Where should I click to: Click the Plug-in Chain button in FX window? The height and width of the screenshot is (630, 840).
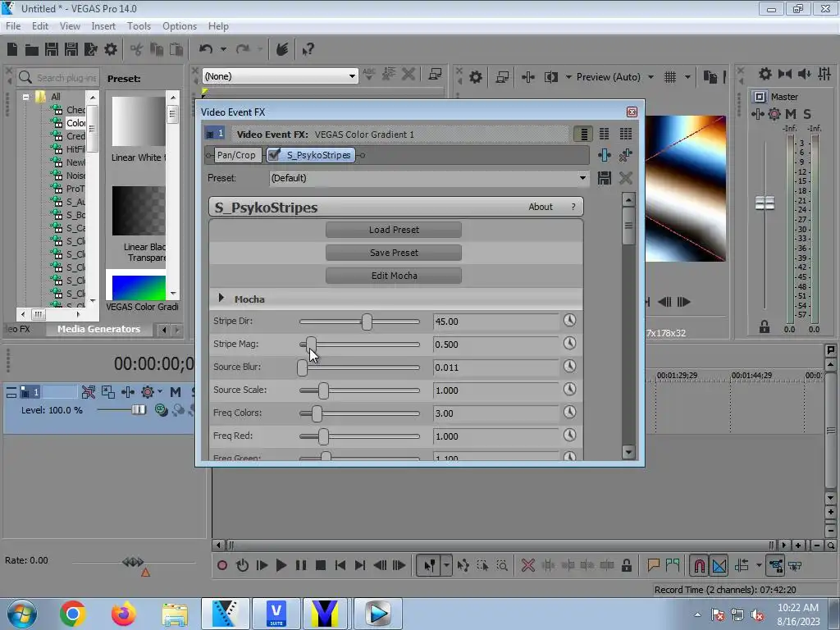point(605,155)
